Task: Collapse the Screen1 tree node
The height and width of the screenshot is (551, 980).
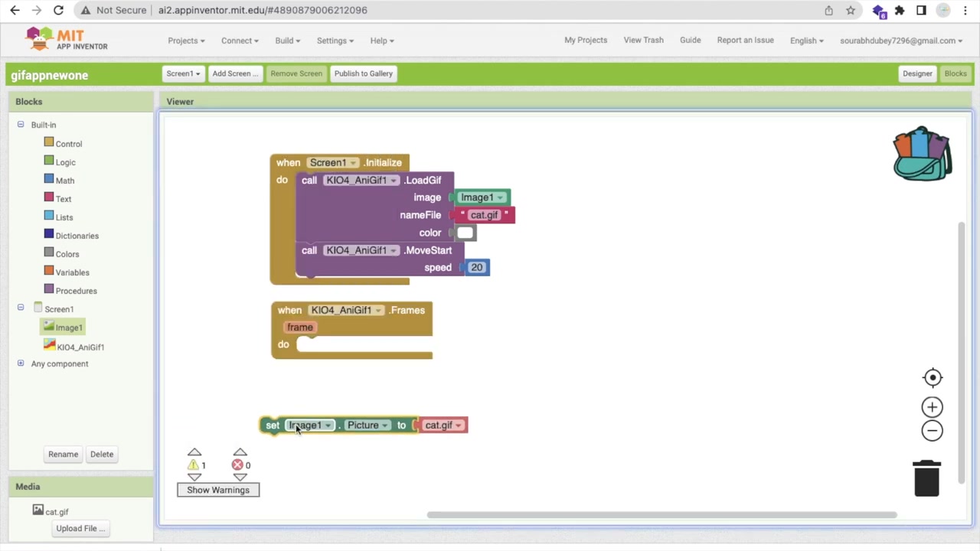Action: click(21, 308)
